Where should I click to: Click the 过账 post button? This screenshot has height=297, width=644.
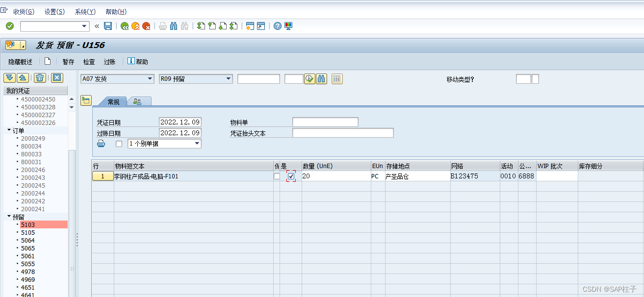point(109,62)
